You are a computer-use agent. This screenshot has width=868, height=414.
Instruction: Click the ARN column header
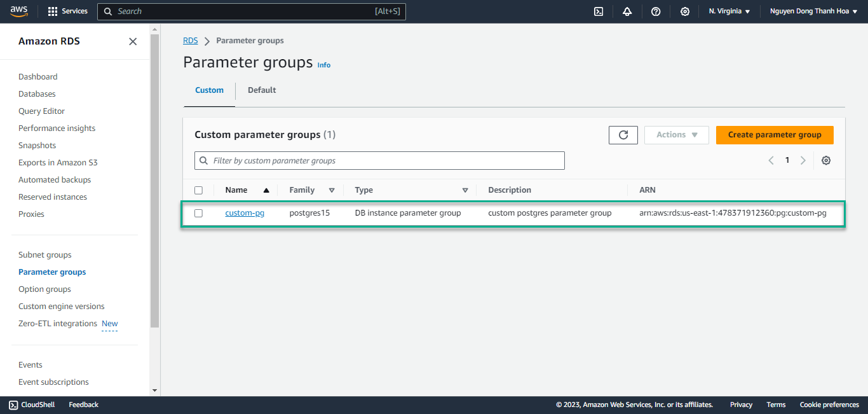(x=648, y=190)
